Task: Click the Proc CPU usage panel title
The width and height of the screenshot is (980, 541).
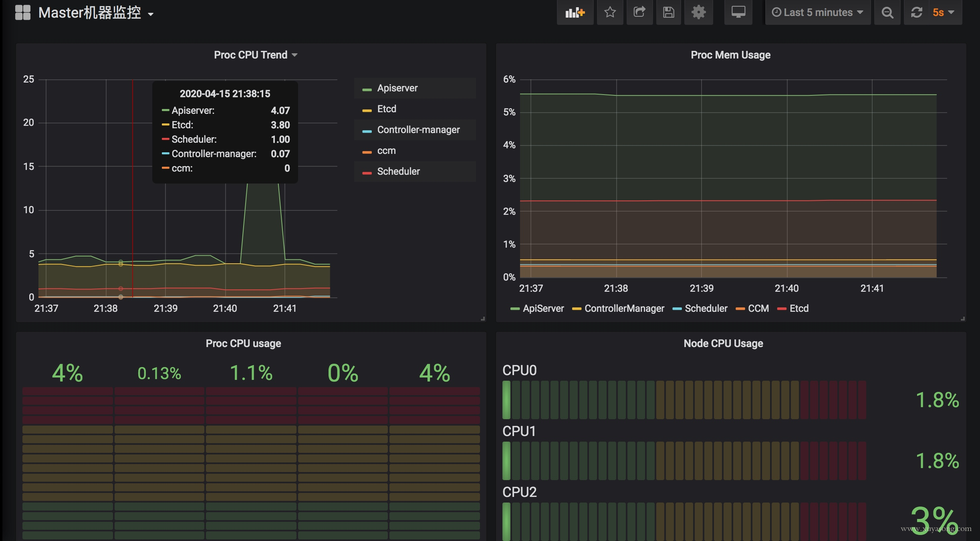Action: pyautogui.click(x=243, y=343)
